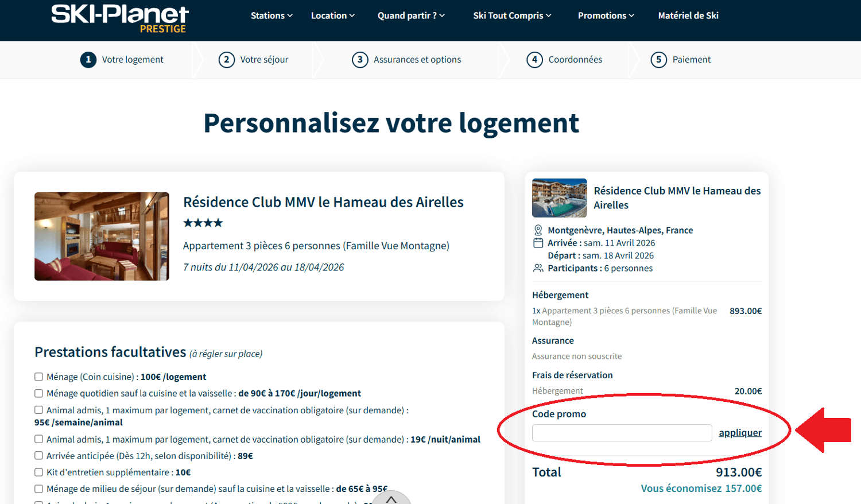Expand the Location dropdown menu
Screen dimensions: 861x504
(333, 15)
